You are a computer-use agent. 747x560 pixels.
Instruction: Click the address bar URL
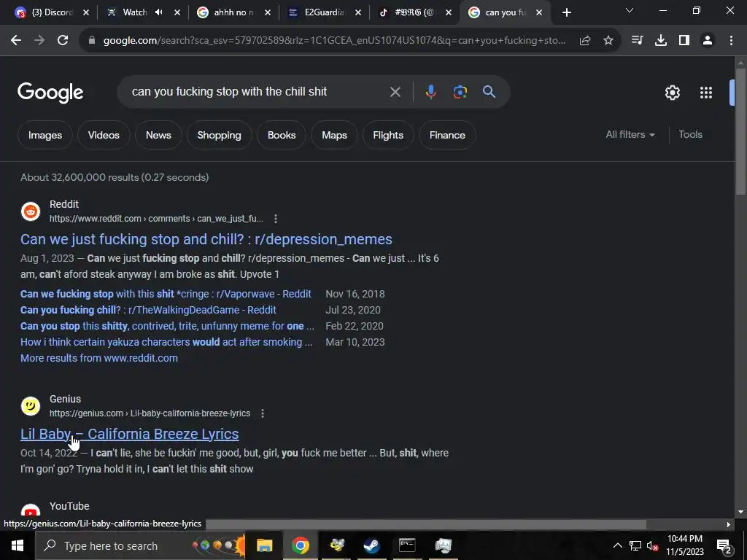click(334, 41)
